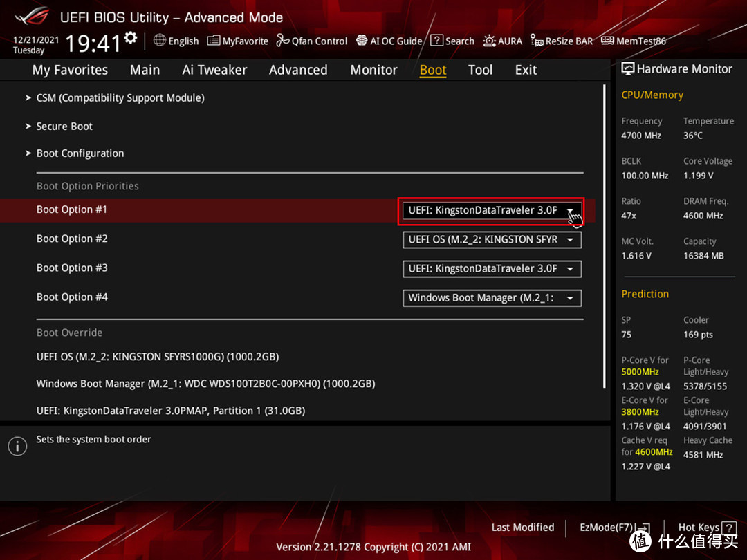Click the Hardware Monitor screen icon
747x560 pixels.
point(628,69)
